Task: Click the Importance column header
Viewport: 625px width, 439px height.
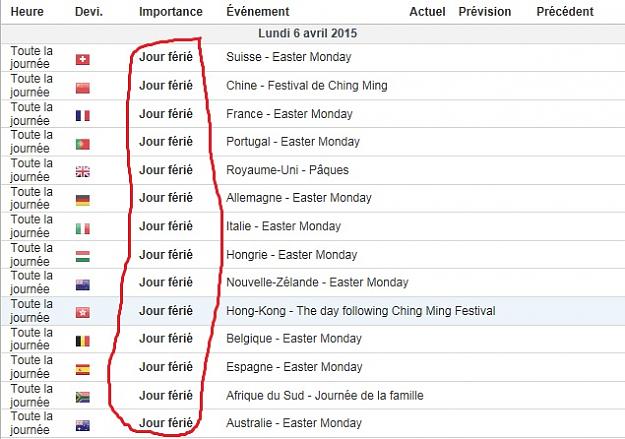Action: coord(171,12)
